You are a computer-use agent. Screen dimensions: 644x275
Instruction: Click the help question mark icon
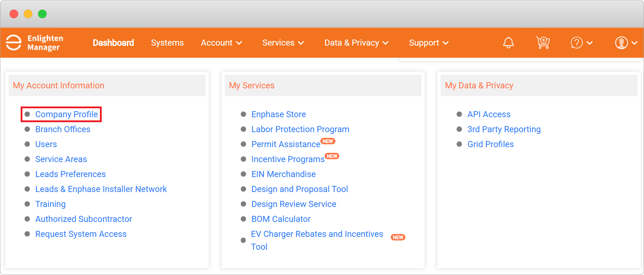click(576, 43)
